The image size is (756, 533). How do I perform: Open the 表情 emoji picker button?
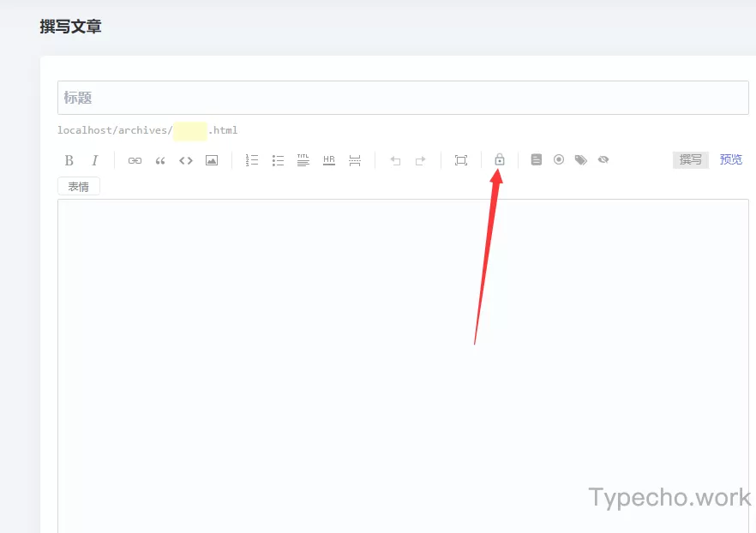click(x=79, y=186)
